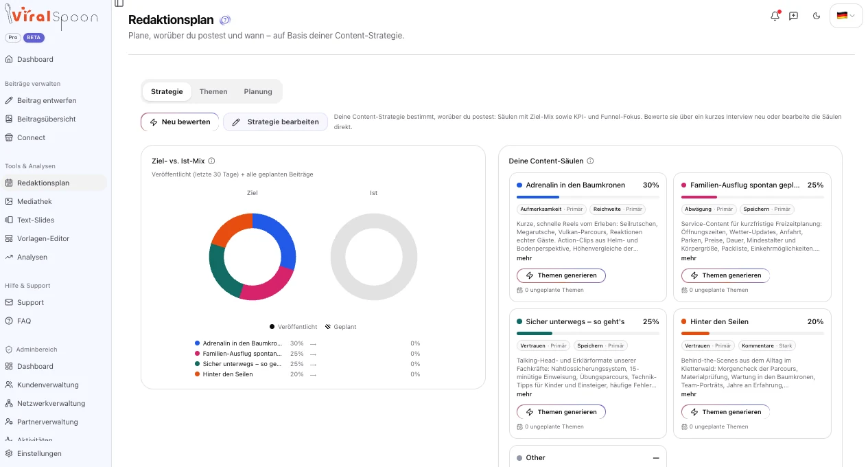Switch to the Themen tab
This screenshot has height=467, width=868.
click(x=213, y=91)
